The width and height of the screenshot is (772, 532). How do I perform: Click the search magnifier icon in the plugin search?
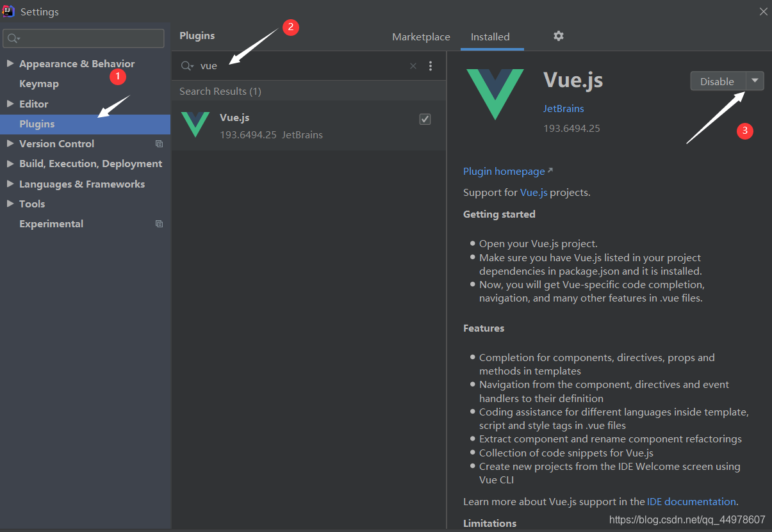(x=187, y=66)
